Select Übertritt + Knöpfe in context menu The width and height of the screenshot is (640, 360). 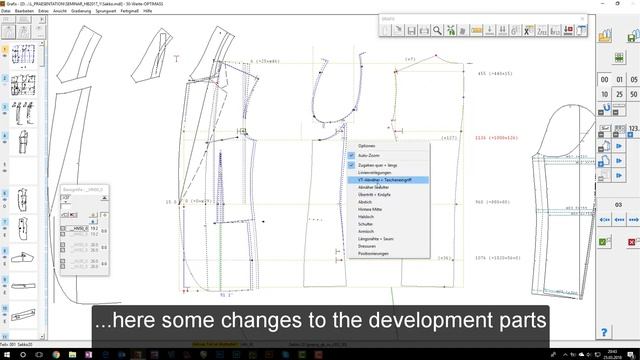[x=374, y=195]
